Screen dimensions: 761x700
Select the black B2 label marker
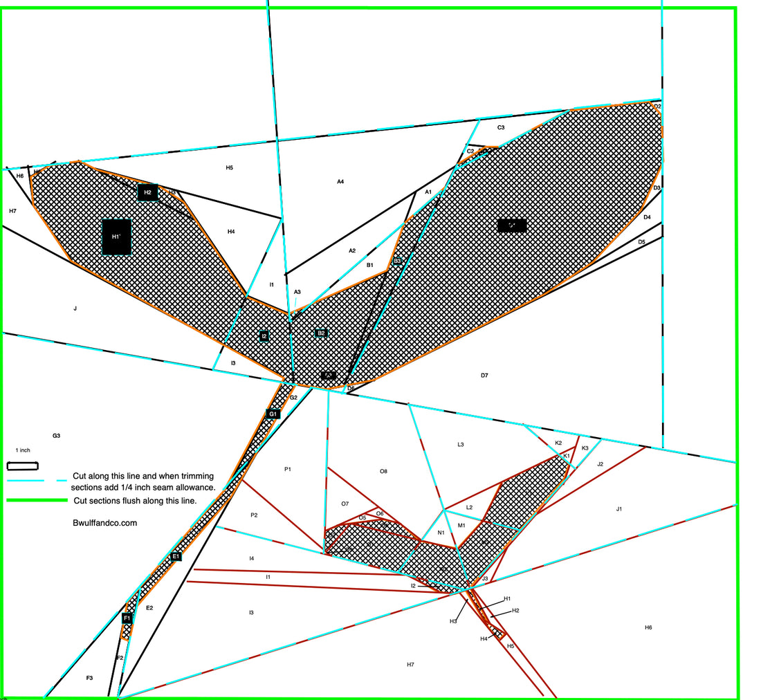(321, 333)
